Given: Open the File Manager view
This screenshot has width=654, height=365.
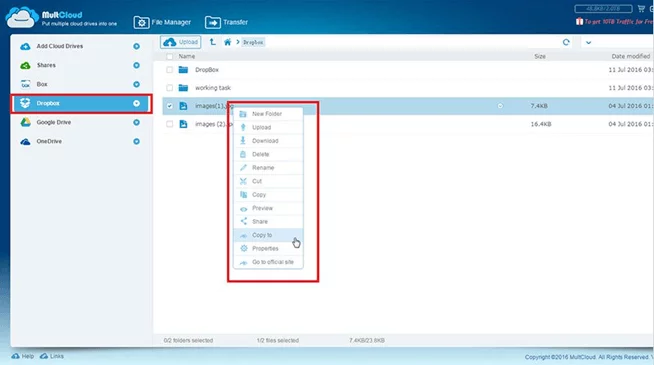Looking at the screenshot, I should click(x=162, y=22).
